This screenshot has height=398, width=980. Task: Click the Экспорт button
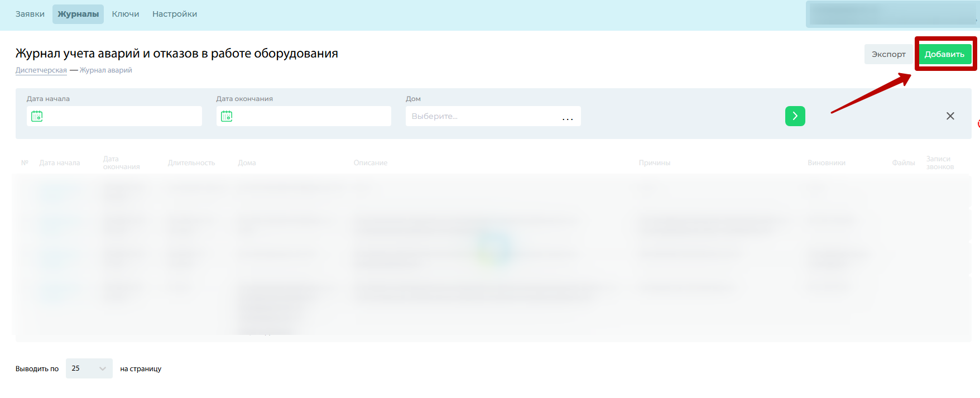point(888,54)
